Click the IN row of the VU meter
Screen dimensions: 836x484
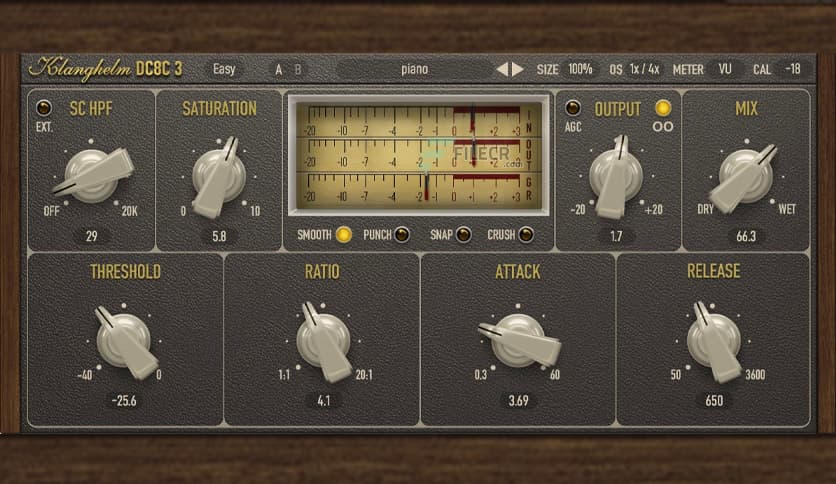(x=417, y=120)
